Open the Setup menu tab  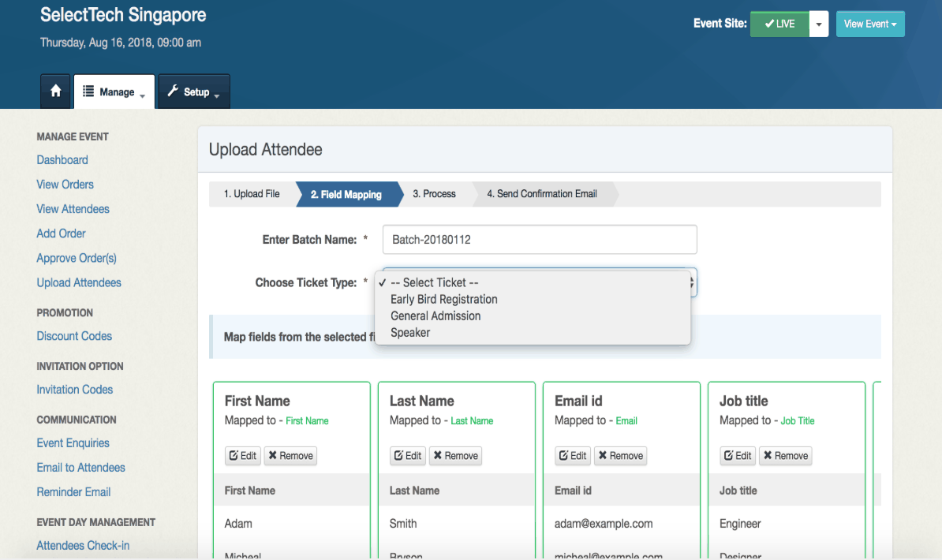tap(194, 92)
